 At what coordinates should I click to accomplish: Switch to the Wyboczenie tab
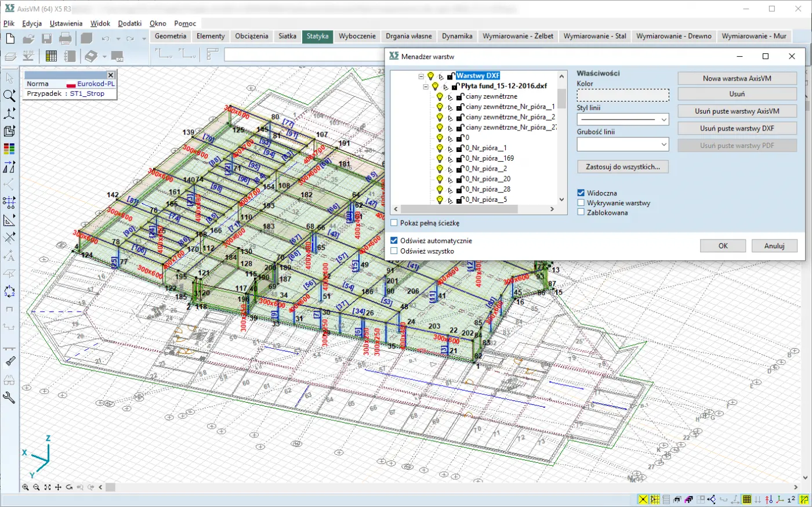click(357, 36)
